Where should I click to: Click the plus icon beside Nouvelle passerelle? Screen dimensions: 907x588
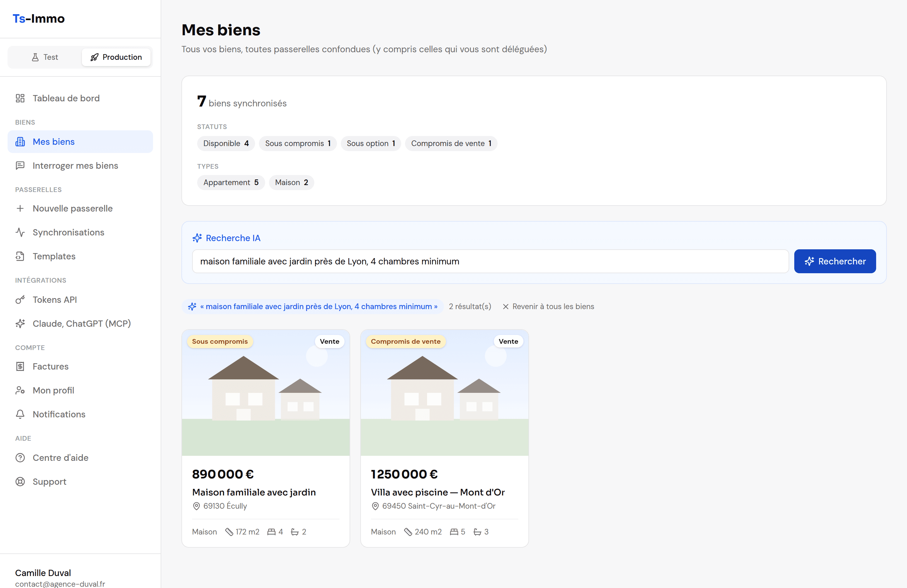coord(20,208)
